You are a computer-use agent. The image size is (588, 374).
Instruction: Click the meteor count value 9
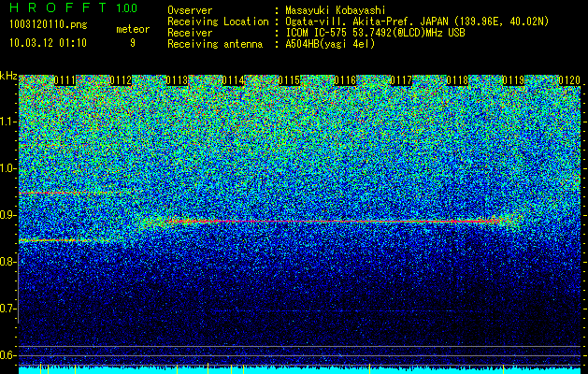pyautogui.click(x=133, y=43)
